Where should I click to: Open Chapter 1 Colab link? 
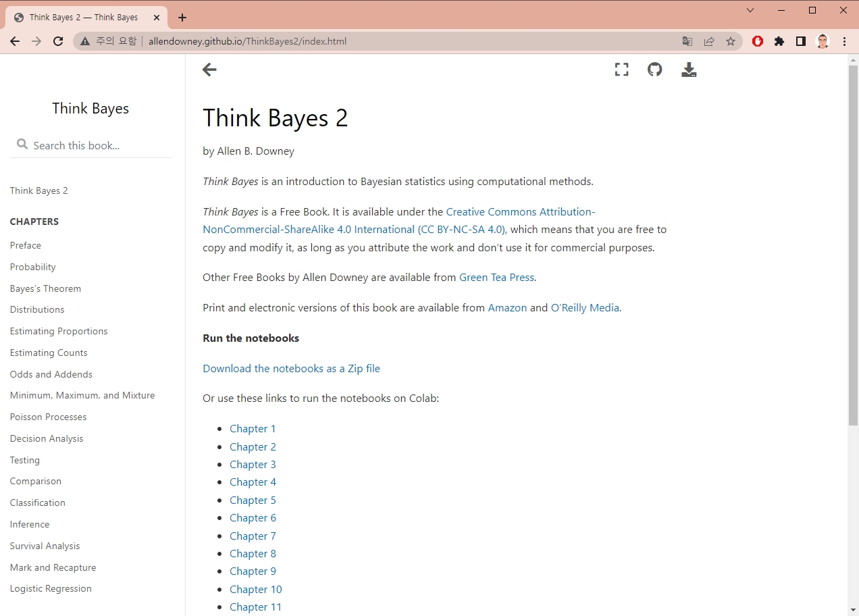253,429
